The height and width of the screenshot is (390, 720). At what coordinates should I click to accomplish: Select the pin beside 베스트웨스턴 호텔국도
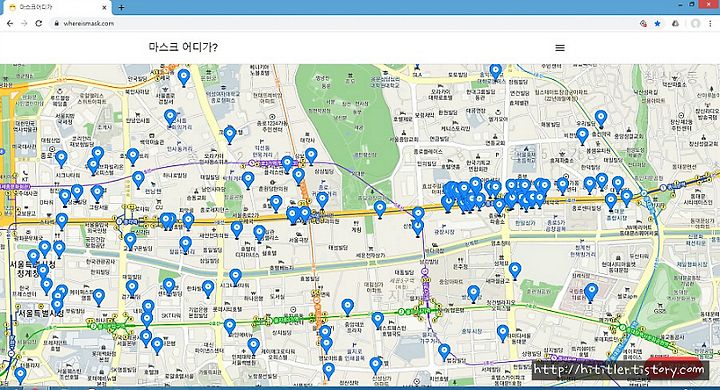(x=377, y=320)
